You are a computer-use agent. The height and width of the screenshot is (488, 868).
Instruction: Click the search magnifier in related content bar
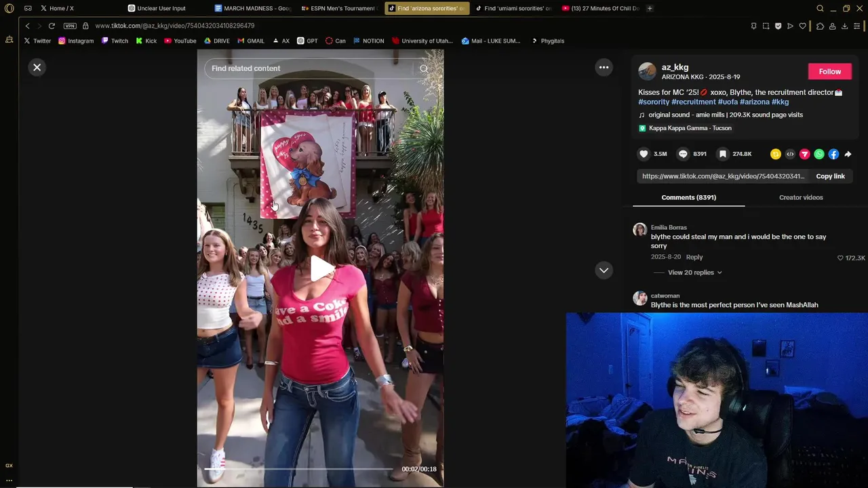(424, 68)
